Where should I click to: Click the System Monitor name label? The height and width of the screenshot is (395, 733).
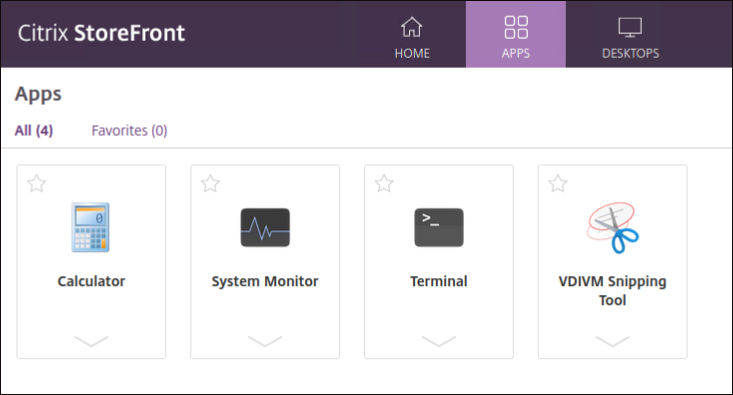[265, 281]
